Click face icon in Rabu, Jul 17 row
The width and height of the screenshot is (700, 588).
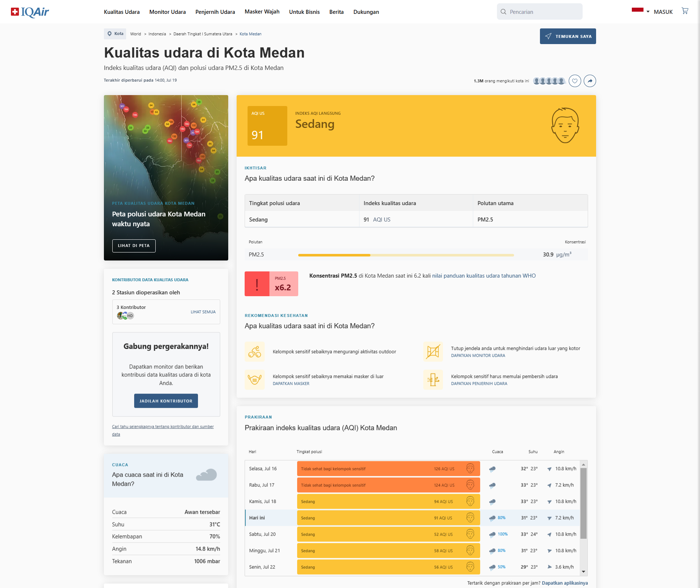pyautogui.click(x=470, y=485)
